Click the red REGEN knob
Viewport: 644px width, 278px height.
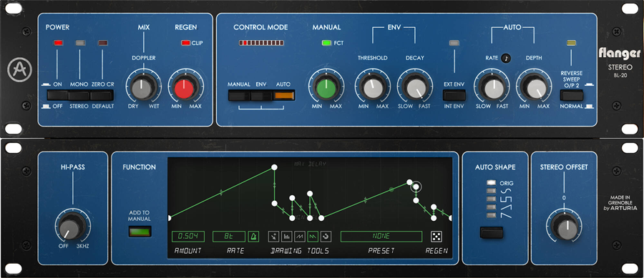pos(185,88)
